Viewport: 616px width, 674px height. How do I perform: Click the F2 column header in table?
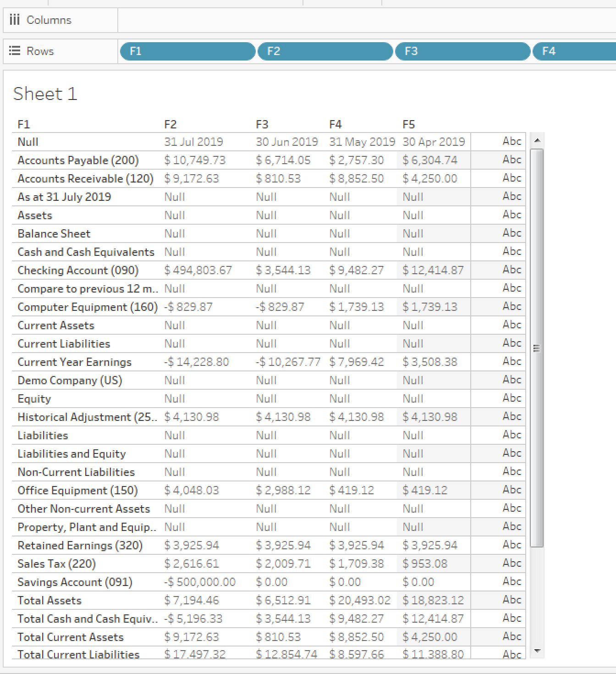click(x=170, y=124)
